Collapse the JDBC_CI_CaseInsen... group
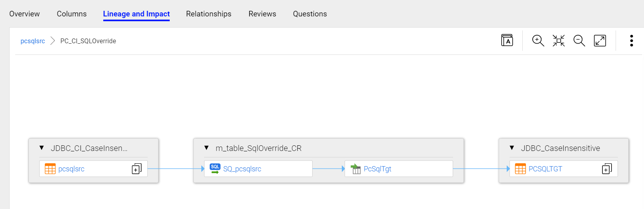This screenshot has height=209, width=644. click(42, 148)
